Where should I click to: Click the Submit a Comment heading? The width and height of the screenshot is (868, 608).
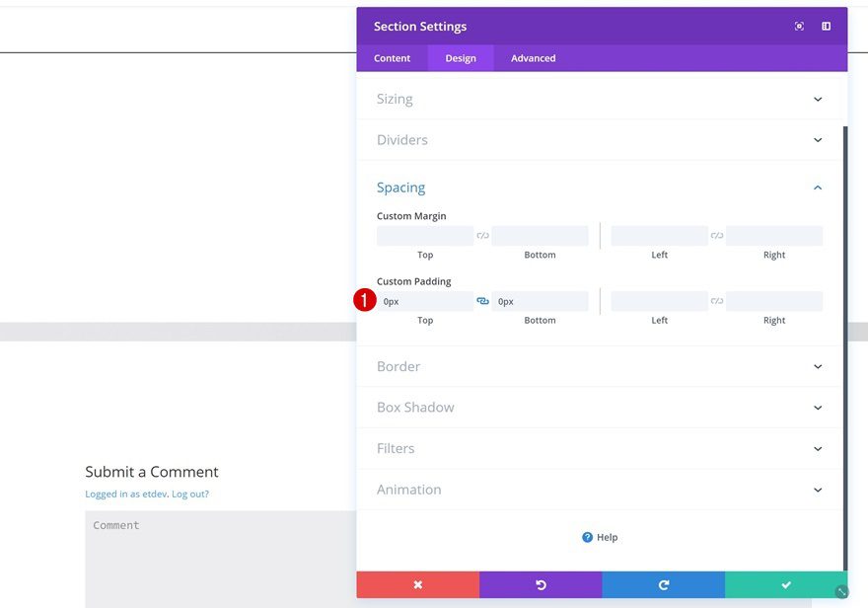[x=152, y=472]
